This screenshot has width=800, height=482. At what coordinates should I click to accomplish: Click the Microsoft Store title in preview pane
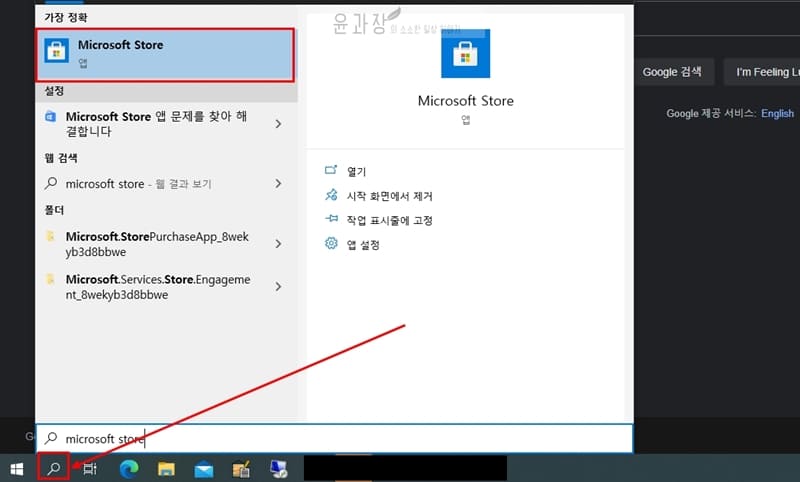pos(465,100)
